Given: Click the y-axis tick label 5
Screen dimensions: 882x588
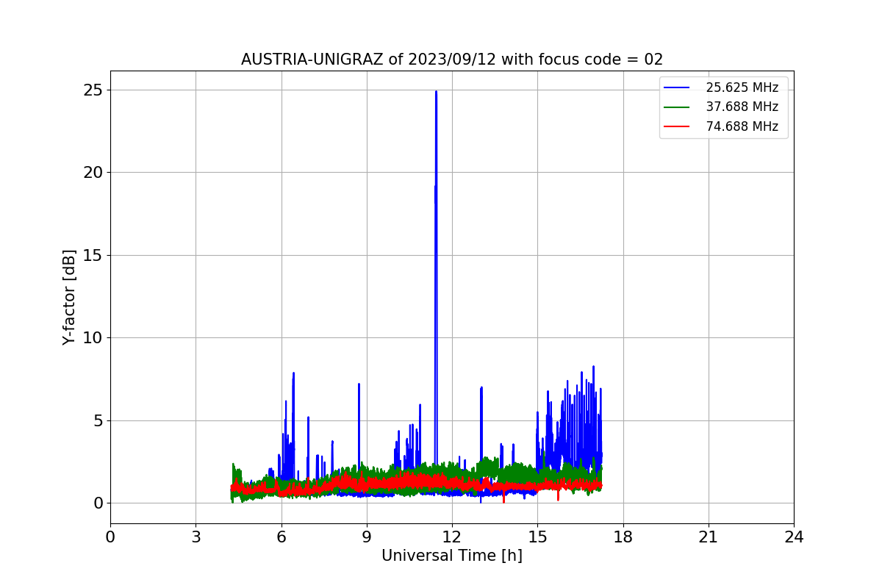Looking at the screenshot, I should click(x=96, y=420).
